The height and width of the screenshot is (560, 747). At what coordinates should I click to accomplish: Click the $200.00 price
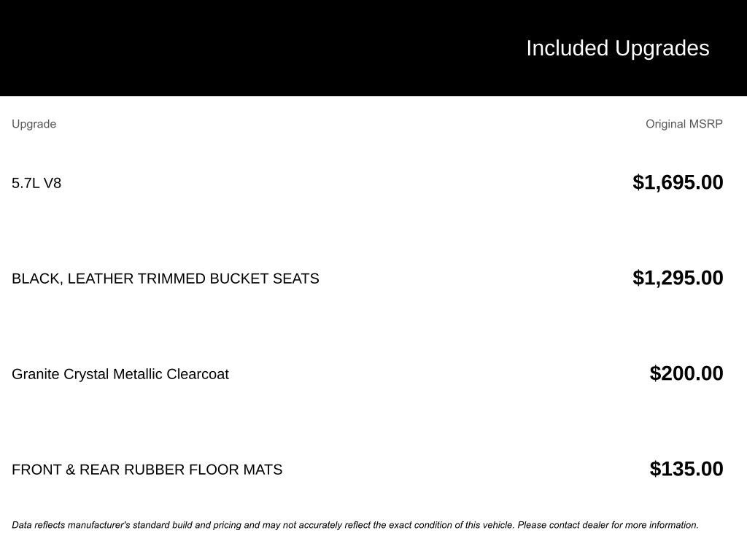click(686, 373)
